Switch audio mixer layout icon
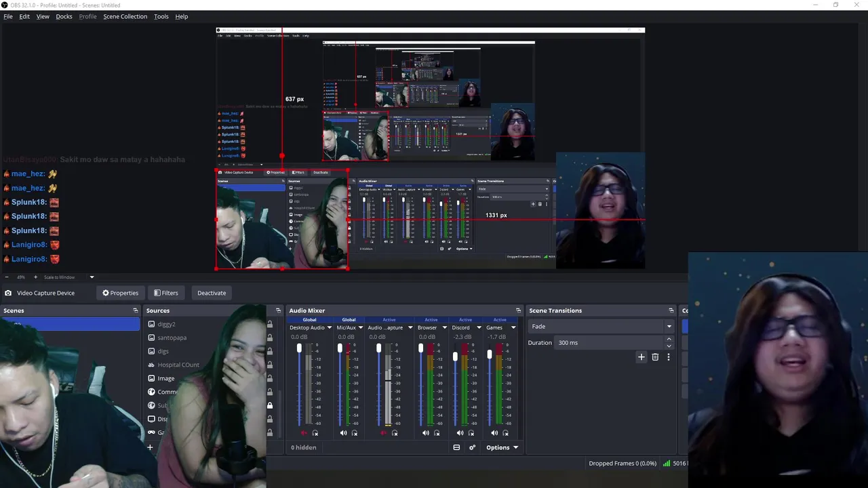868x488 pixels. tap(456, 447)
